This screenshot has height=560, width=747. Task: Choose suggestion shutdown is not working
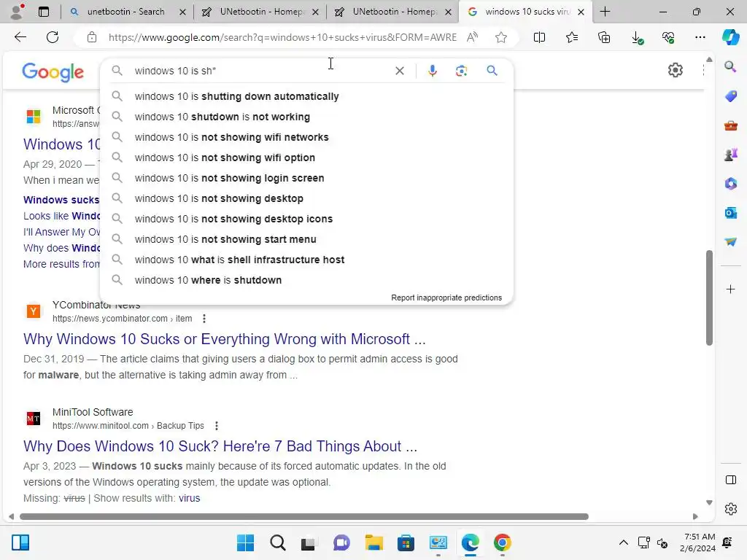(307, 117)
